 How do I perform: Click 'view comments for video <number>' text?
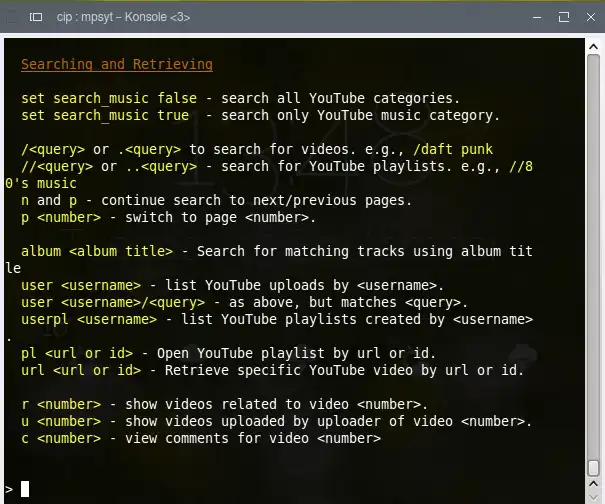click(253, 438)
